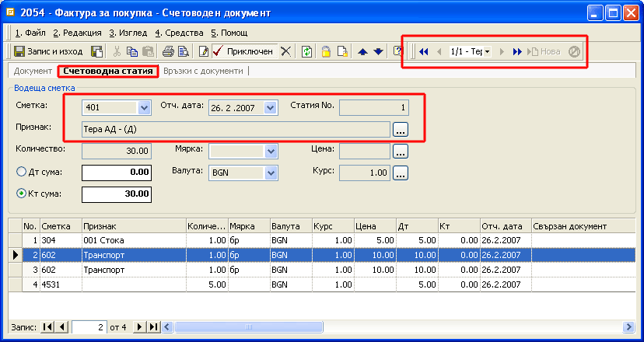This screenshot has height=342, width=644.
Task: Open the Валута BGN dropdown
Action: coord(271,173)
